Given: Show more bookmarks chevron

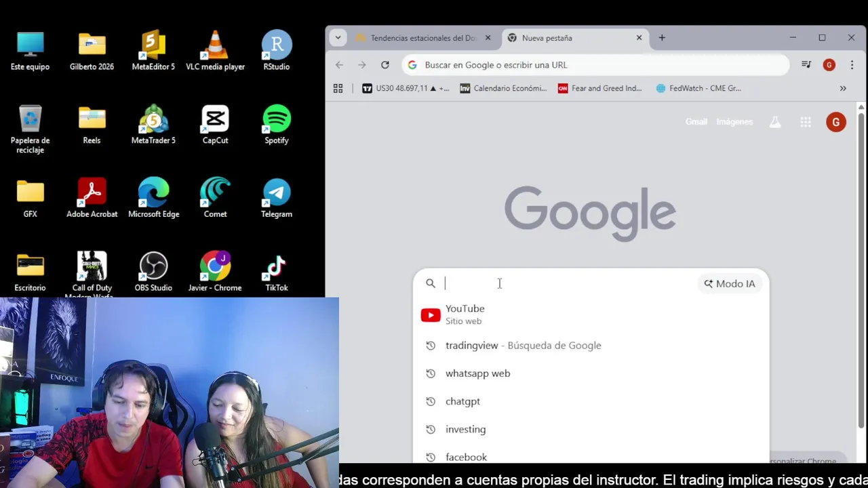Looking at the screenshot, I should (843, 88).
